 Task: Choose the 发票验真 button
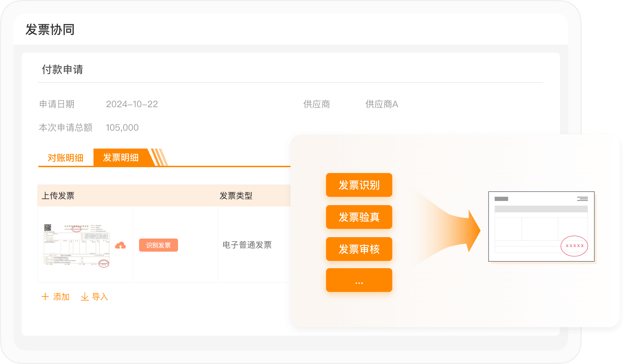coord(359,217)
